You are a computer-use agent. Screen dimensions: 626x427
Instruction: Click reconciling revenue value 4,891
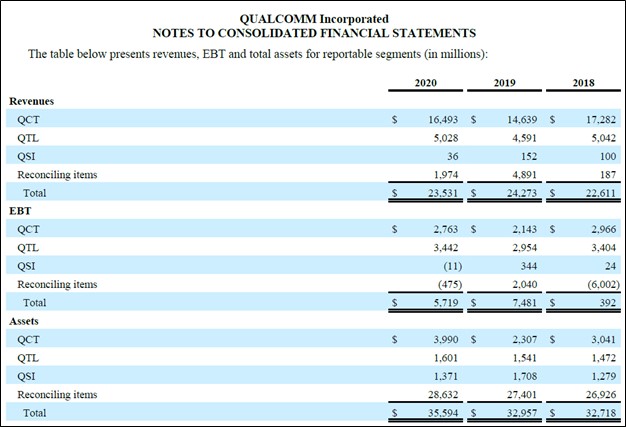[525, 175]
